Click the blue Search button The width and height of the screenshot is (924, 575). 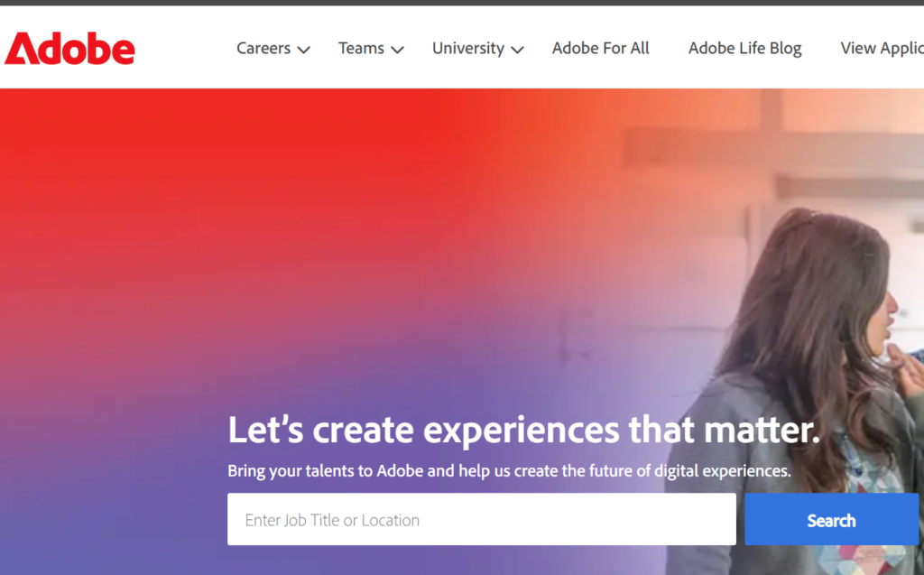pyautogui.click(x=831, y=519)
